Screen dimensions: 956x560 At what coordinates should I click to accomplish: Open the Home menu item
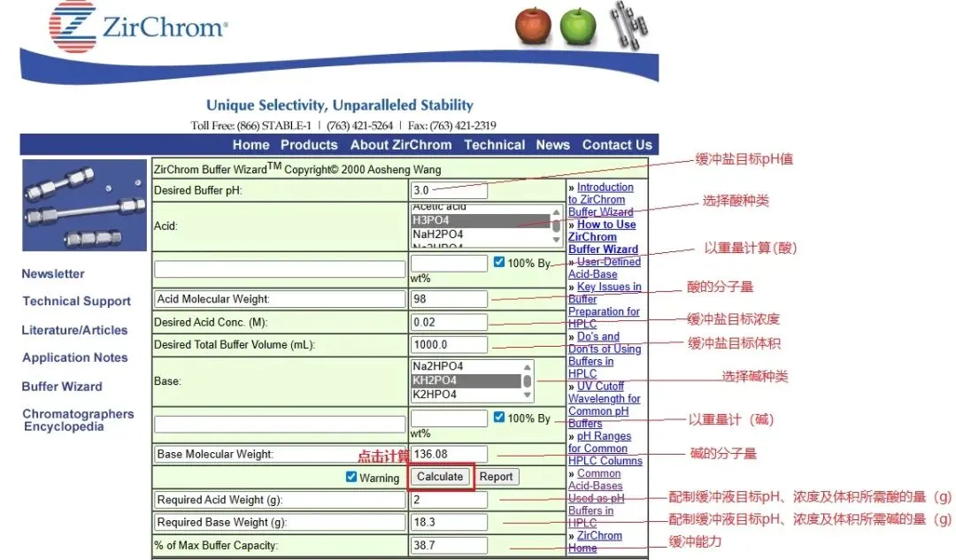click(x=251, y=145)
